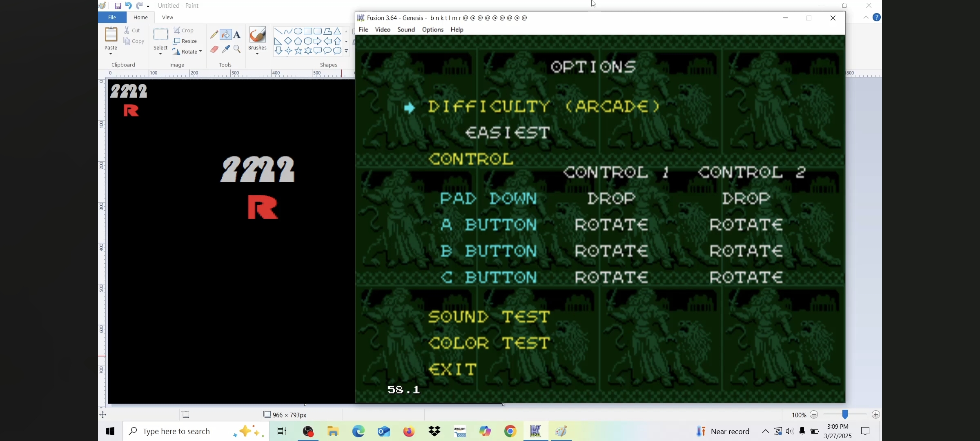Open the Fusion Options menu

pos(432,30)
